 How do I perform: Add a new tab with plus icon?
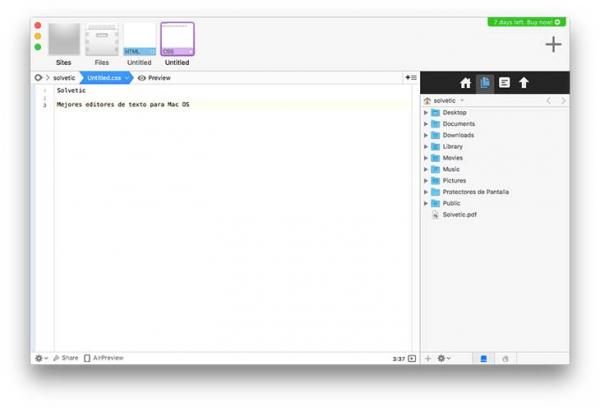pos(553,44)
